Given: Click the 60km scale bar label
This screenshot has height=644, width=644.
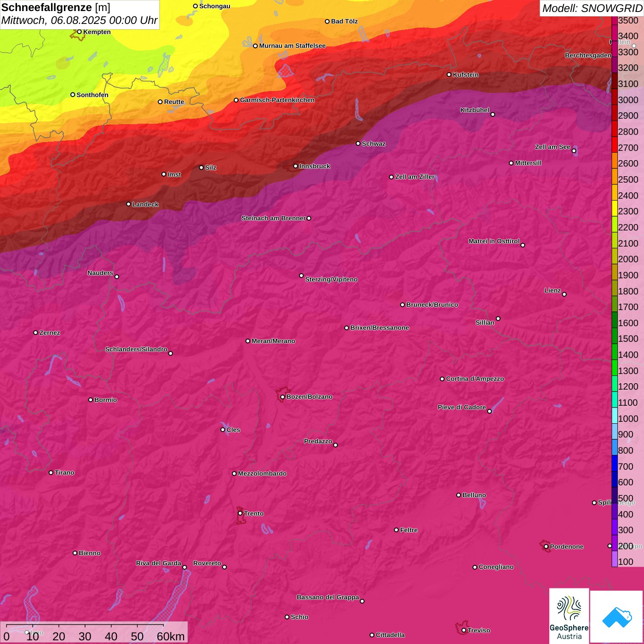Looking at the screenshot, I should point(171,636).
